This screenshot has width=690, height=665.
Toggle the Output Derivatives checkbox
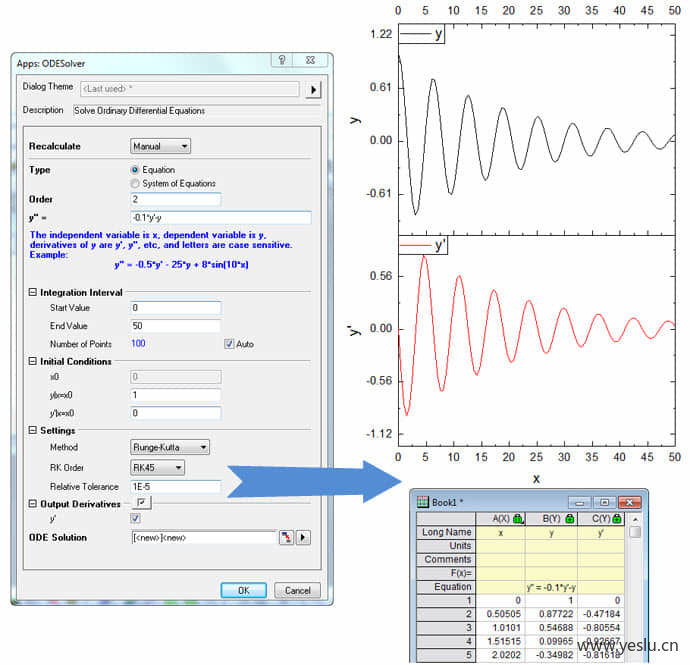coord(142,503)
